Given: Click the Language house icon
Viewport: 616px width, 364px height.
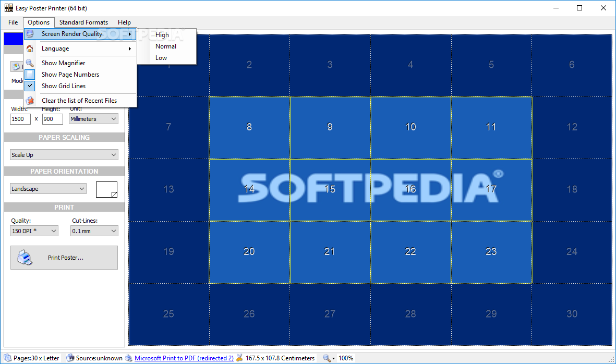Looking at the screenshot, I should coord(30,48).
